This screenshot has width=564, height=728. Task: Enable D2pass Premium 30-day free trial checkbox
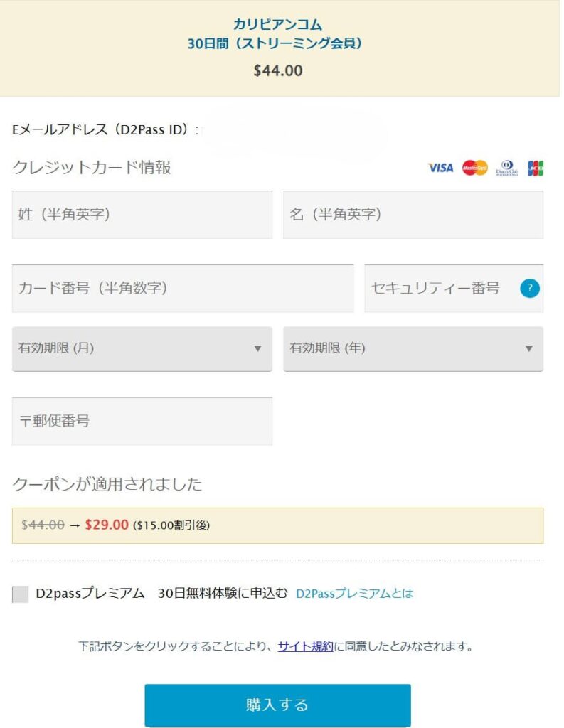21,594
